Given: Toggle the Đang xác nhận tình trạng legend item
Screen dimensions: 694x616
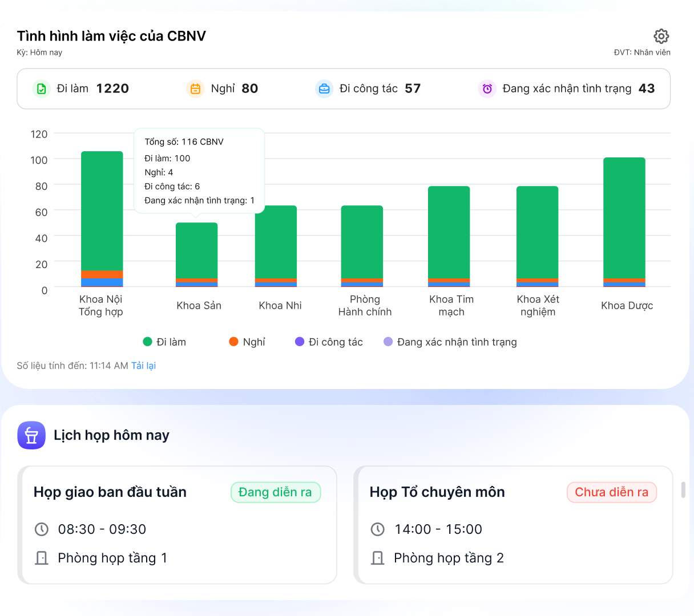Looking at the screenshot, I should click(450, 342).
